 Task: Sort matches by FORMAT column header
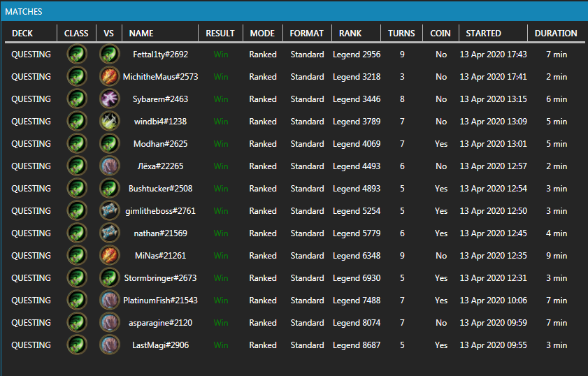tap(307, 34)
